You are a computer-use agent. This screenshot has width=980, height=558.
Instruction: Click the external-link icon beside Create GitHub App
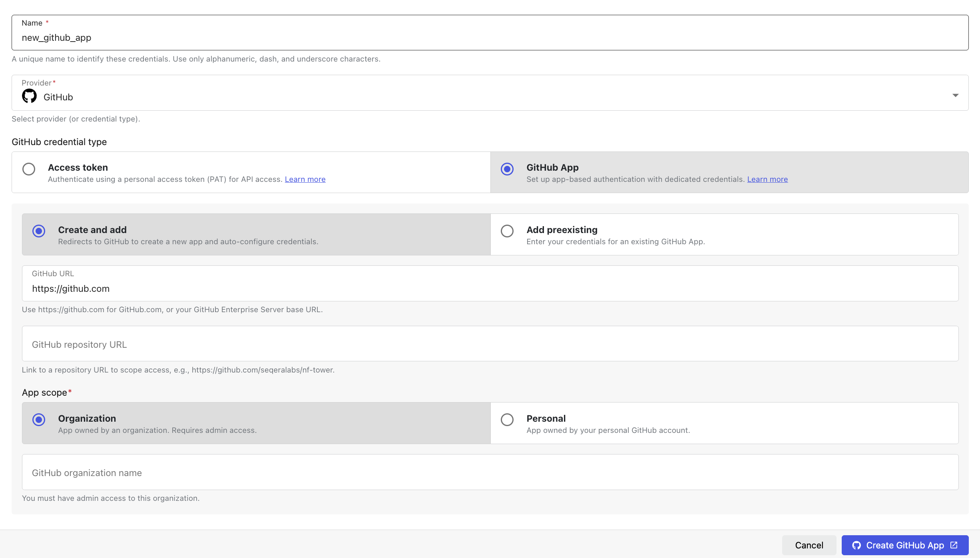pos(954,545)
